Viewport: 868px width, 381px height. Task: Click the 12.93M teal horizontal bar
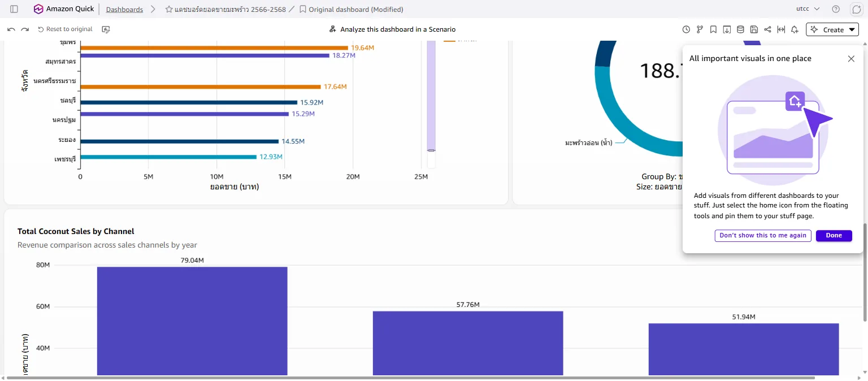168,157
